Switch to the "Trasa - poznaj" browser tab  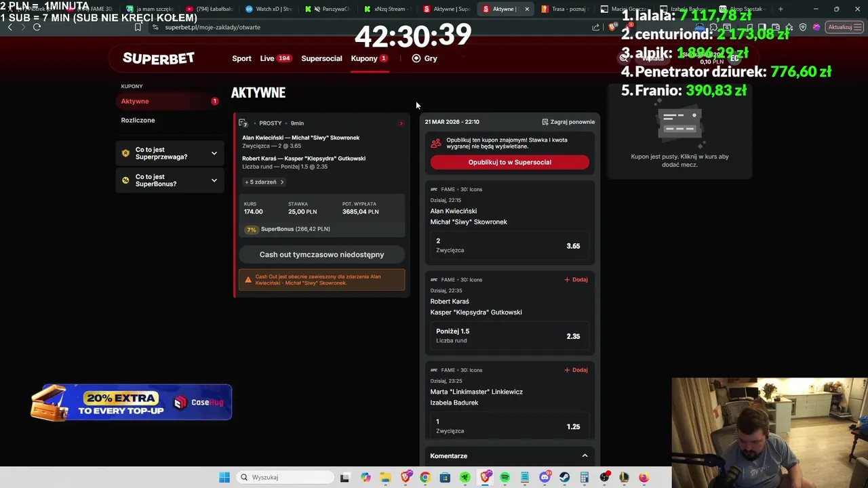(x=564, y=9)
